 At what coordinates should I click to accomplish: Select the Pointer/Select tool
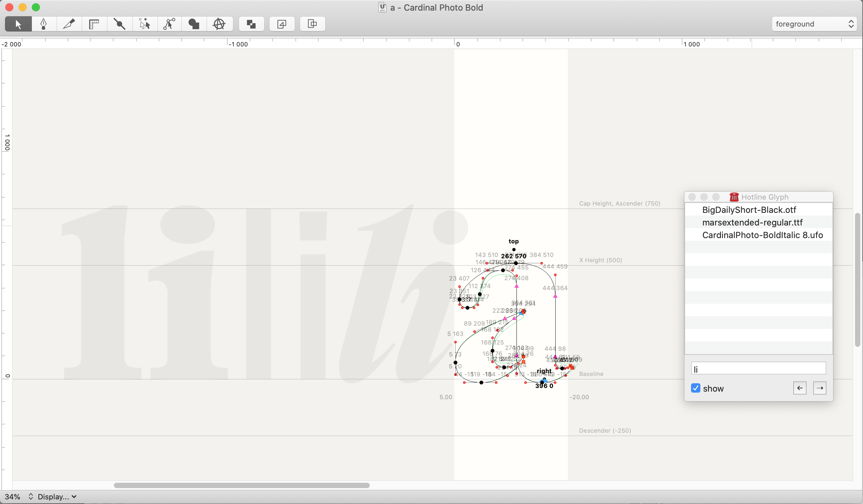click(18, 24)
